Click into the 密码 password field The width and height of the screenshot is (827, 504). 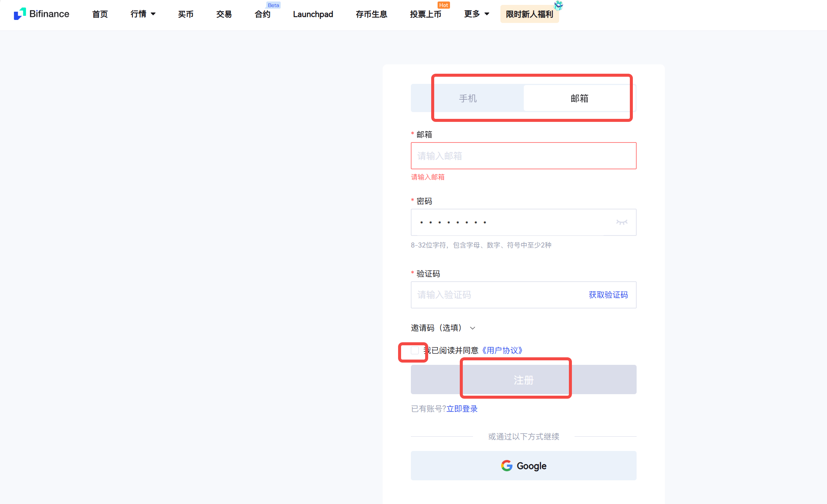tap(512, 222)
